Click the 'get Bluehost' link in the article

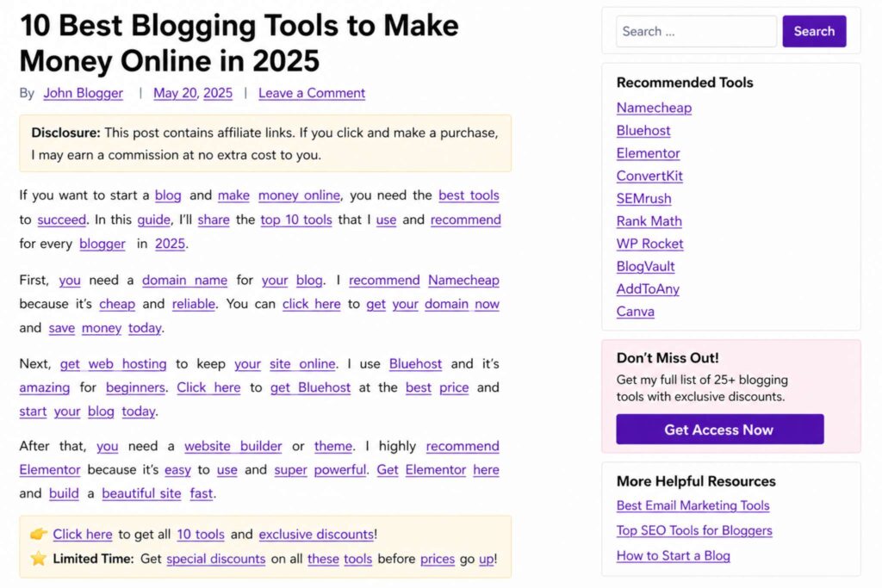[x=309, y=387]
